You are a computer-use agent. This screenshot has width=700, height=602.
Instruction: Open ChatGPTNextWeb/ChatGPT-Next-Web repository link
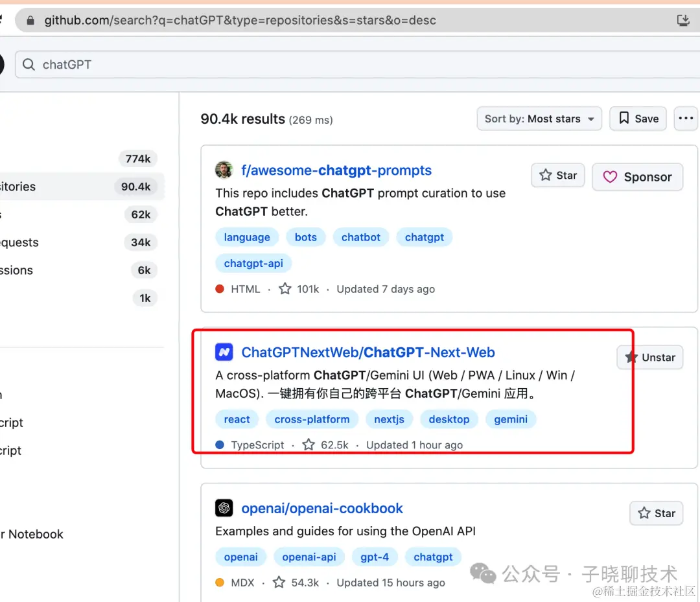(368, 352)
